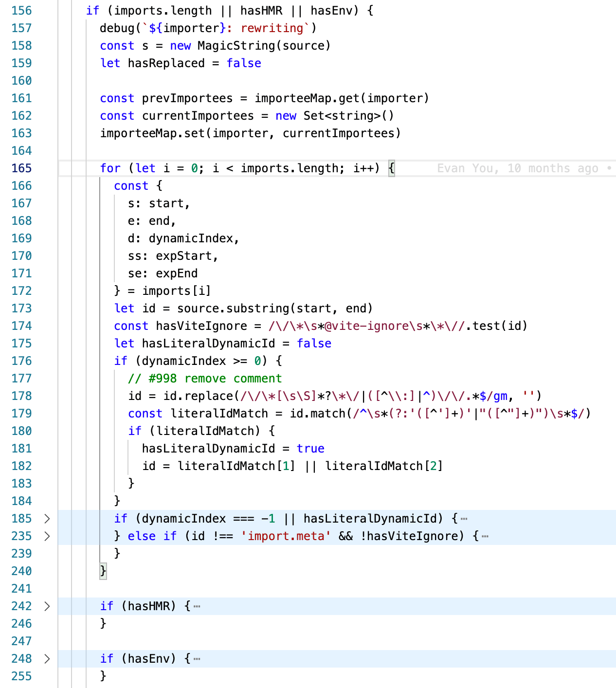Click expEnd on line 171
The height and width of the screenshot is (688, 616).
[x=177, y=273]
